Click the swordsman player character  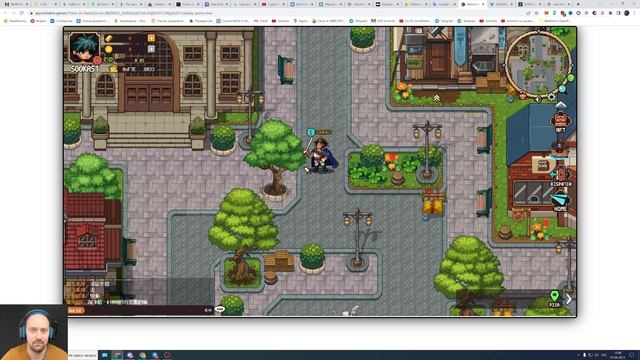click(321, 156)
